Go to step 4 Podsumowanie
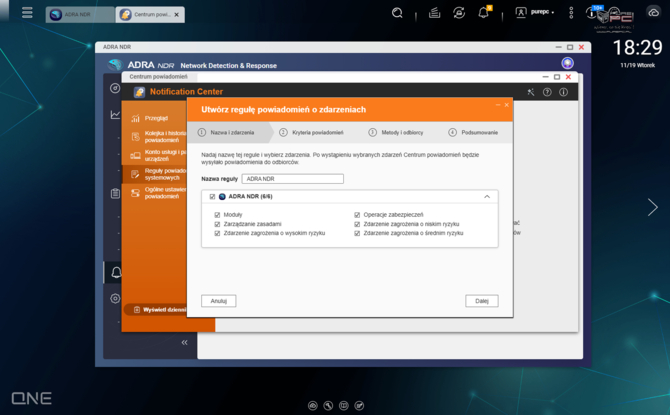Screen dimensions: 670x415 (473, 132)
